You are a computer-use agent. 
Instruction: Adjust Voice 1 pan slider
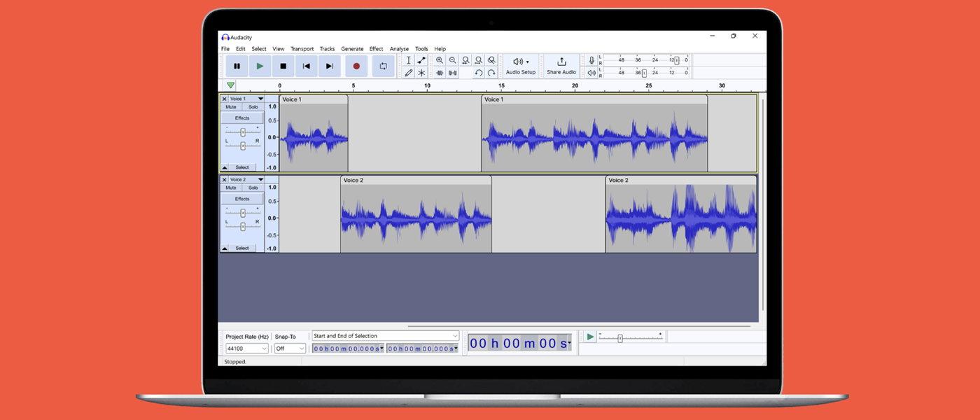click(243, 146)
